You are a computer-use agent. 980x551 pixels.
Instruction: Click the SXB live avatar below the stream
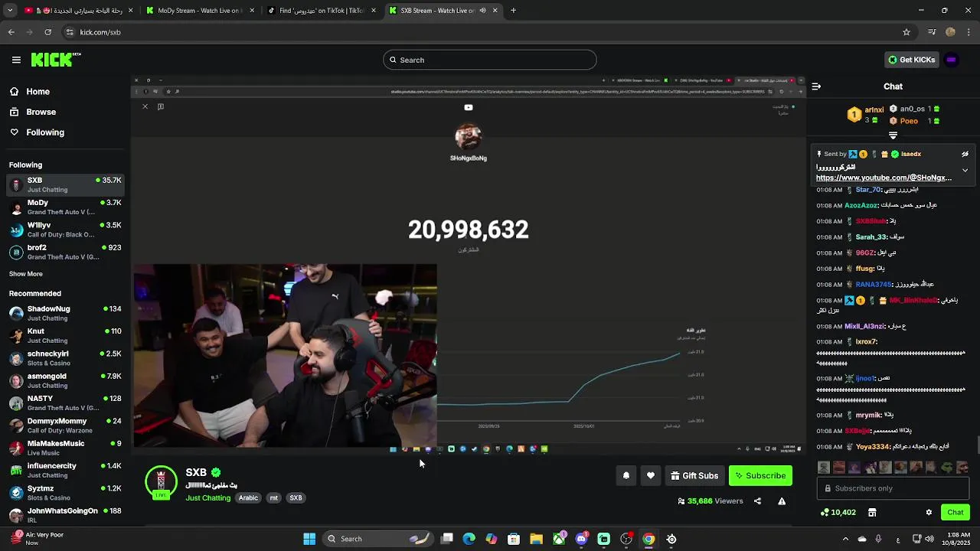tap(161, 482)
